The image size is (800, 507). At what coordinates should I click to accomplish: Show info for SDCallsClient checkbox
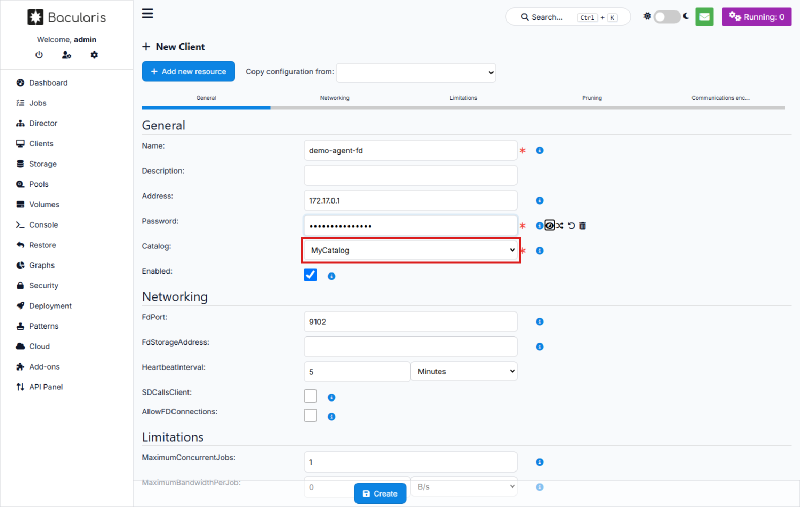click(331, 397)
